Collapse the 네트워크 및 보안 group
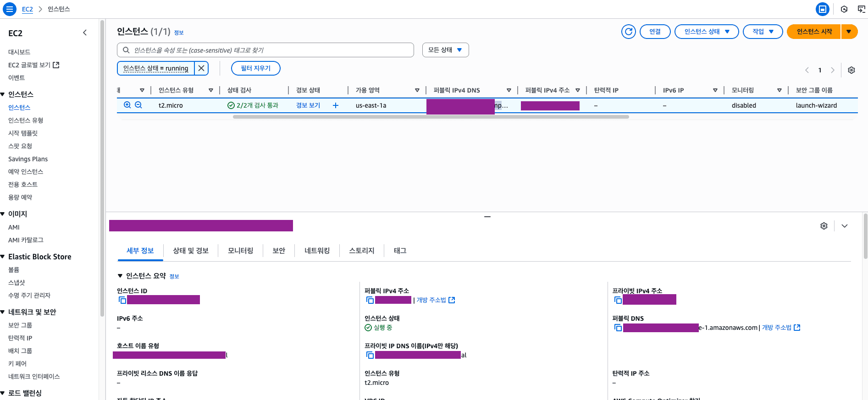The image size is (868, 400). [3, 312]
